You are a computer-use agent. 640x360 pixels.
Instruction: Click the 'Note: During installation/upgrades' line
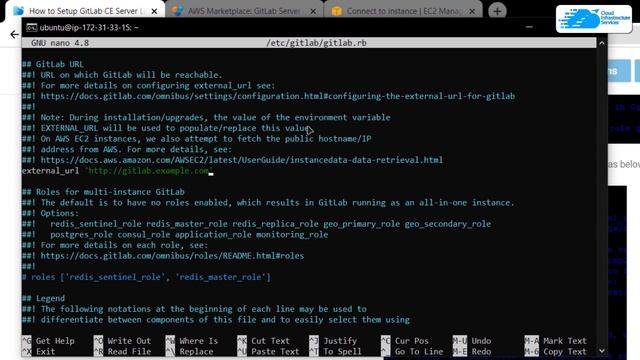(206, 118)
